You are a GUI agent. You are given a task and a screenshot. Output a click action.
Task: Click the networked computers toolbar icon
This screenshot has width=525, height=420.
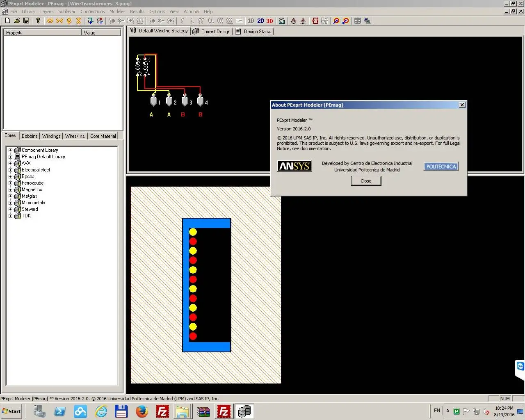[367, 21]
